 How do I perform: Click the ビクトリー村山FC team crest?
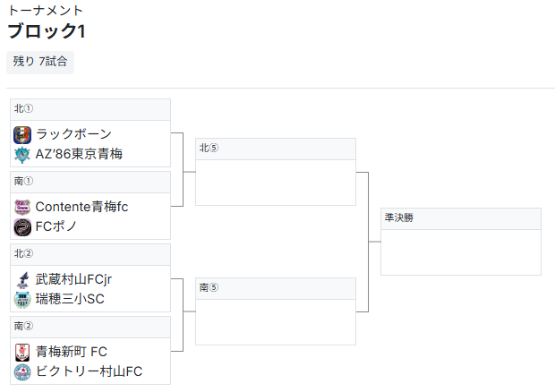coord(22,372)
